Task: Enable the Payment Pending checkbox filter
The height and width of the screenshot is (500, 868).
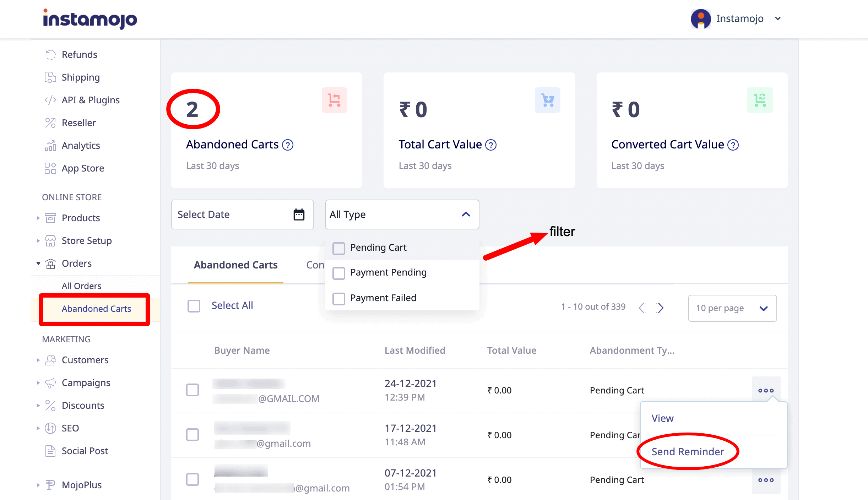Action: 338,272
